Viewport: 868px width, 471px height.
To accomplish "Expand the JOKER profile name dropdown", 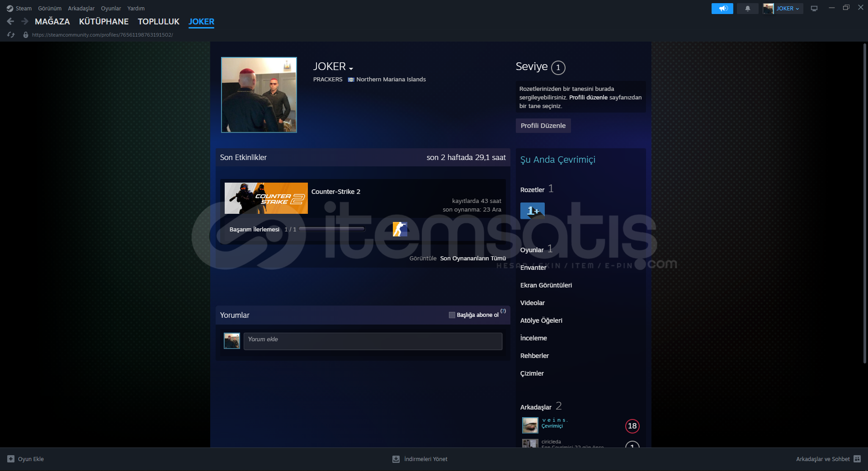I will click(x=351, y=68).
